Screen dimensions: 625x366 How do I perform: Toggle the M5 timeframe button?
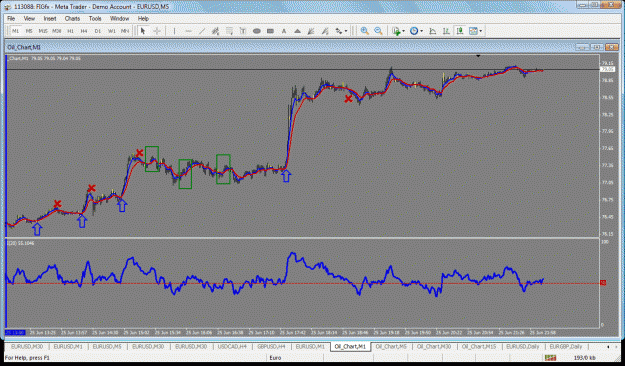(x=29, y=31)
